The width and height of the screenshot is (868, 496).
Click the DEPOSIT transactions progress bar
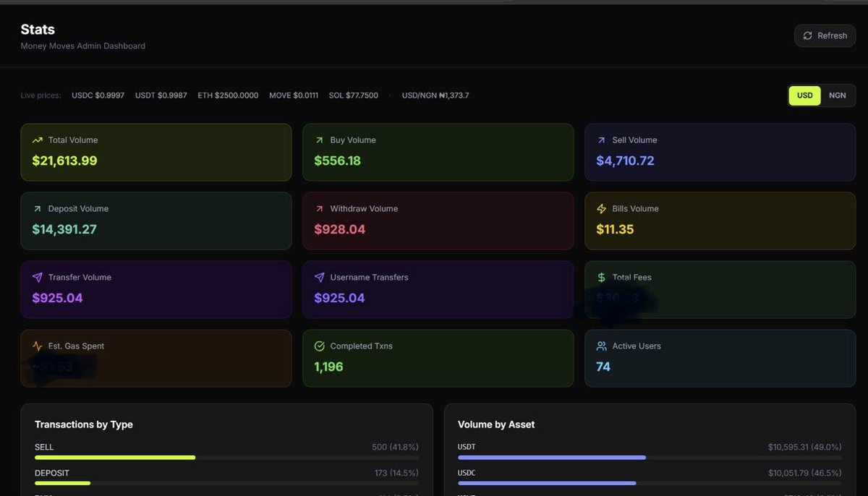[x=226, y=483]
